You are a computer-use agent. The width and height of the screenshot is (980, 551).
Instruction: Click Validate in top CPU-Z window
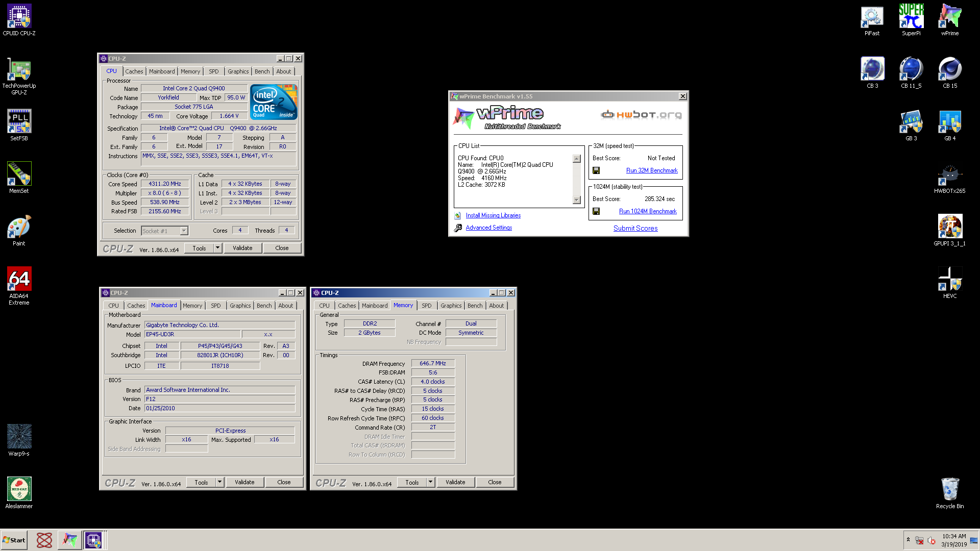(x=242, y=248)
